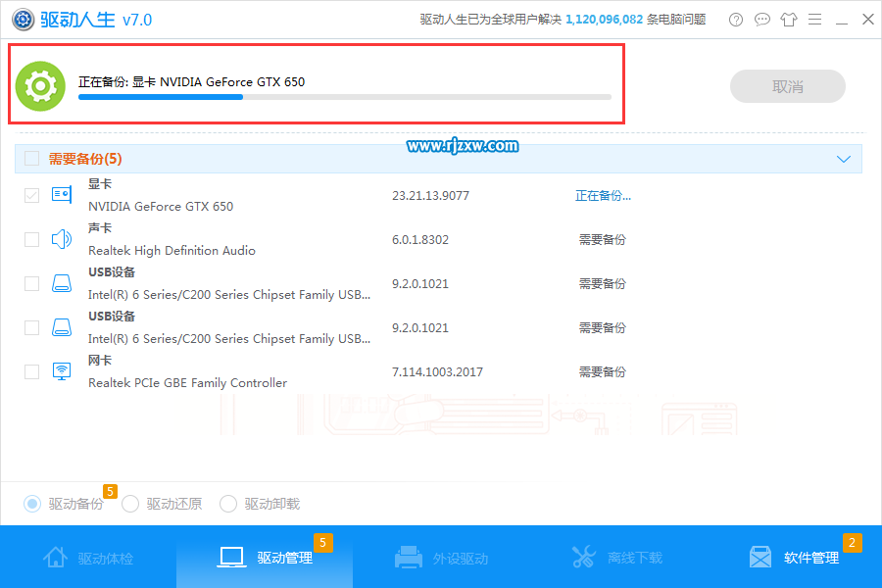882x588 pixels.
Task: Click version number 23.21.13.9077
Action: (430, 195)
